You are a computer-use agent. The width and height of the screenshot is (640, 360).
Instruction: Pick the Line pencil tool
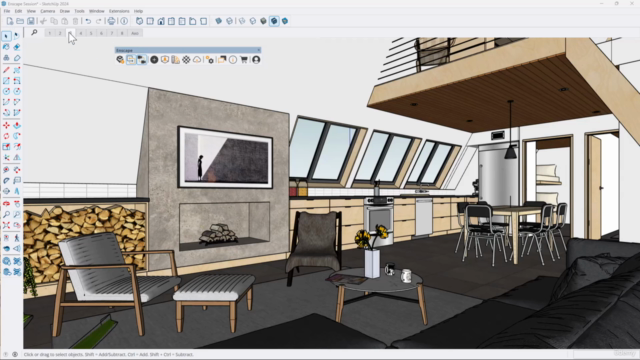[6, 70]
